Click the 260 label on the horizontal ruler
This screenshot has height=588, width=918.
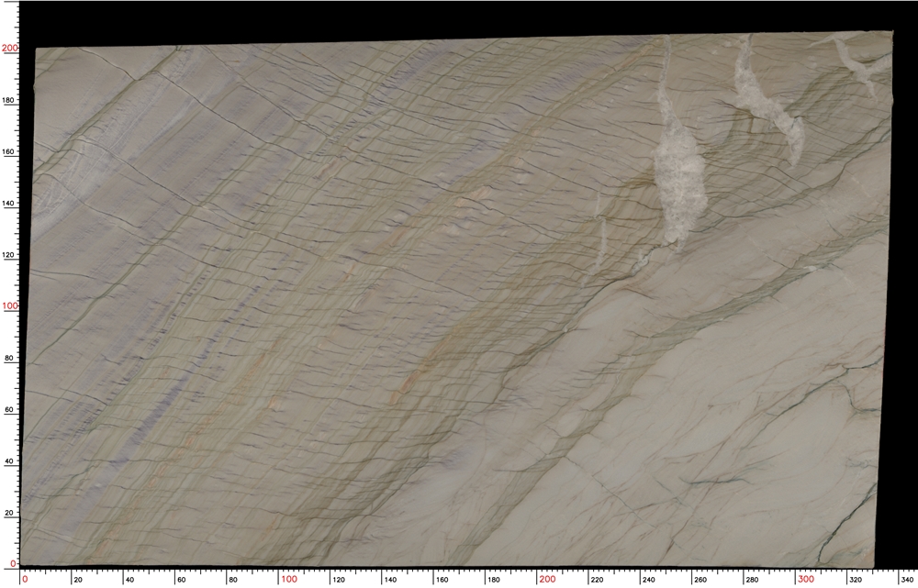[700, 580]
